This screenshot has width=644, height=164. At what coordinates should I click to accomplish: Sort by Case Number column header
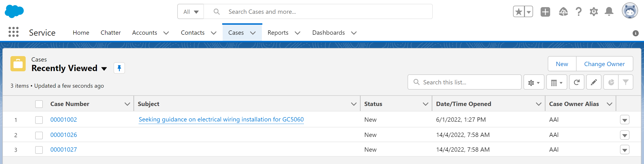coord(70,104)
